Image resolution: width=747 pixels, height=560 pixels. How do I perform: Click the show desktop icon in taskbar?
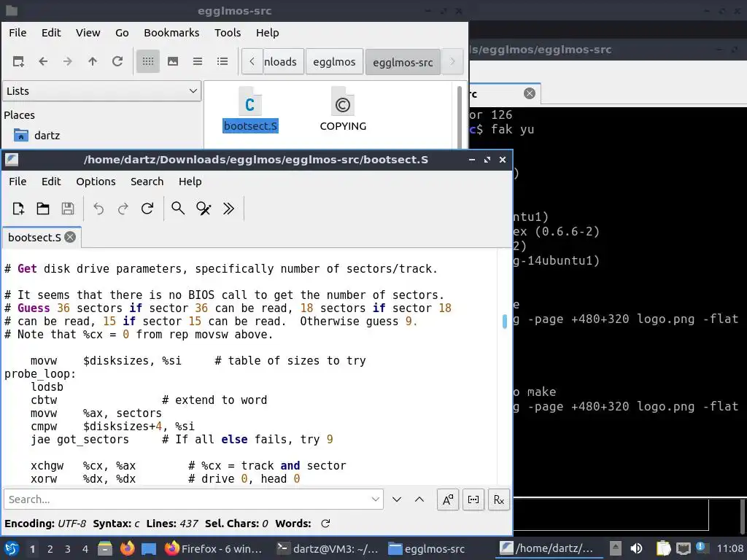(149, 548)
